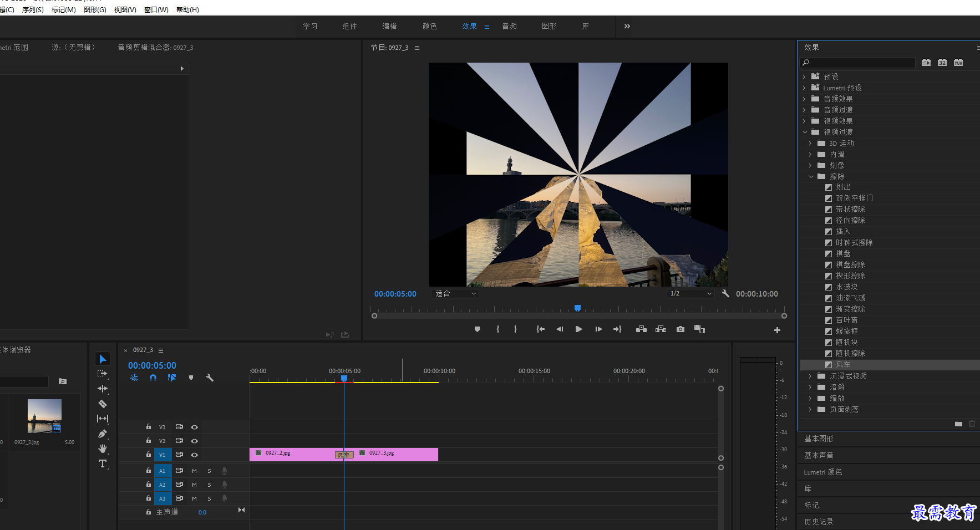Select the Track Select Forward tool

coord(103,374)
